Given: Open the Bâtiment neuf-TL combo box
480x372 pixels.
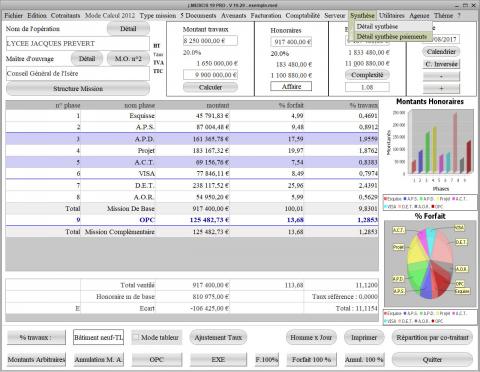Looking at the screenshot, I should 99,338.
